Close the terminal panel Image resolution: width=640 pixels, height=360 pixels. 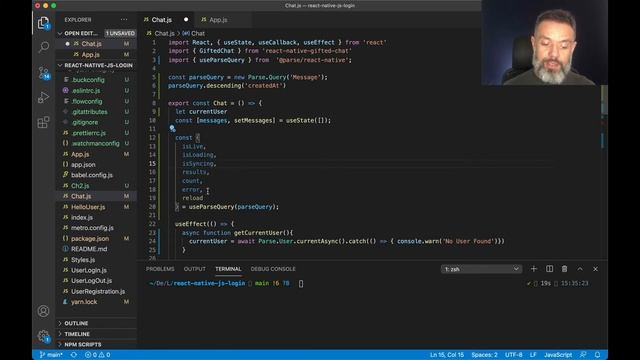[x=596, y=269]
